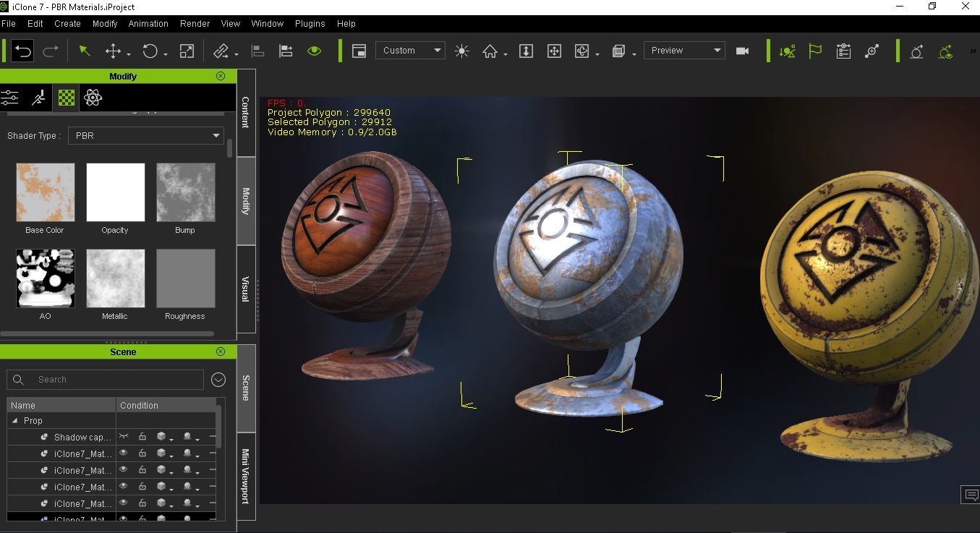
Task: Click the green actor drop icon
Action: click(x=788, y=51)
